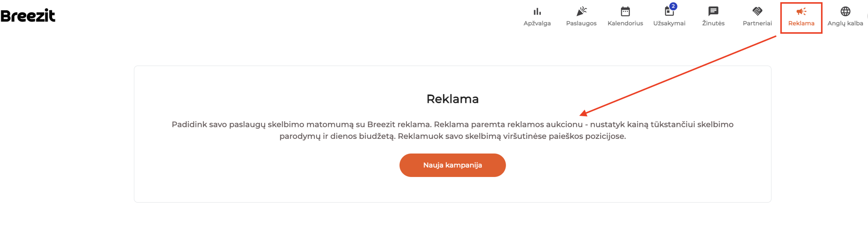Click the Reklama megaphone icon
This screenshot has height=229, width=868.
point(801,11)
